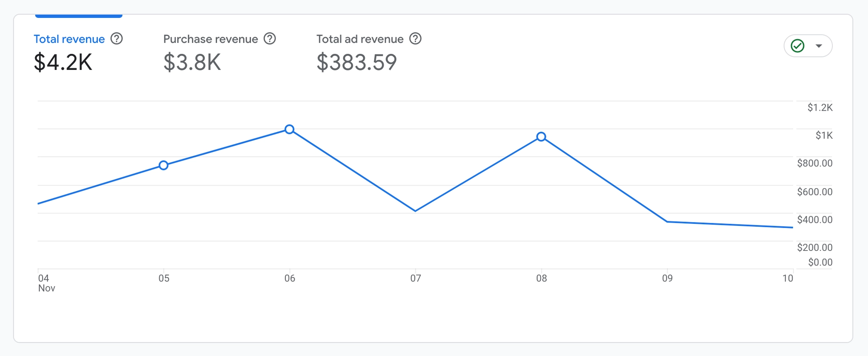Click the $383.59 ad revenue value
This screenshot has width=868, height=356.
tap(356, 62)
